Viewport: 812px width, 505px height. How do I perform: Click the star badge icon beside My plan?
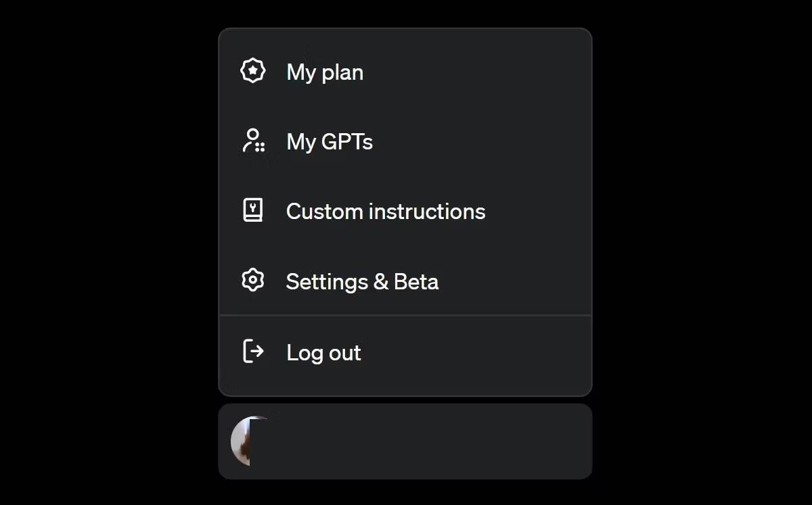click(x=253, y=71)
